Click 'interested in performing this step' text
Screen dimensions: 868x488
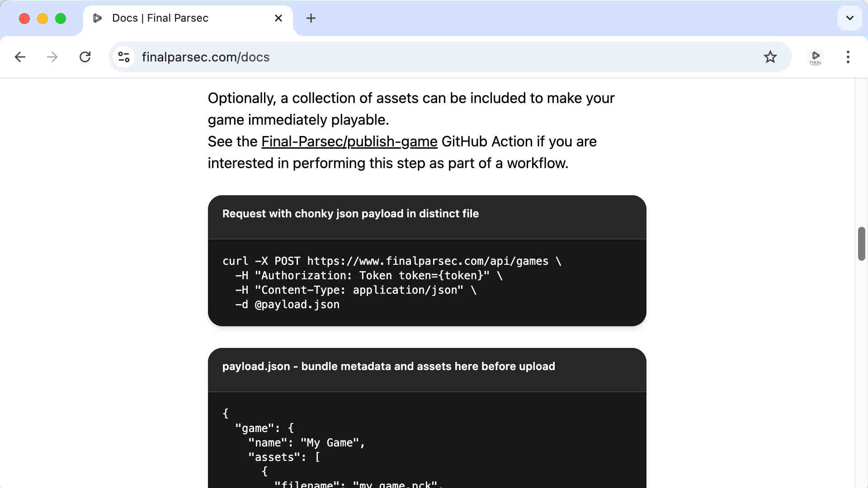tap(388, 163)
